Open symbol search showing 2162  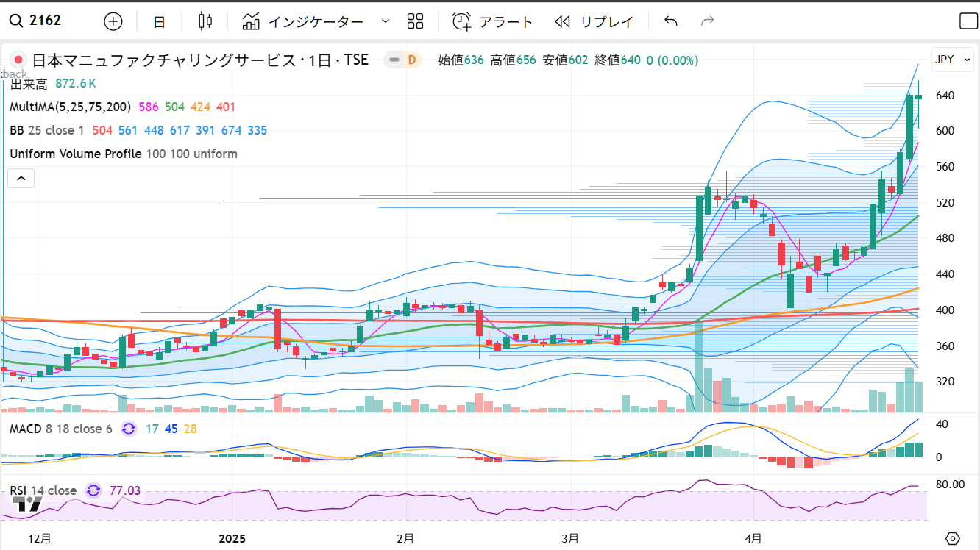coord(35,21)
